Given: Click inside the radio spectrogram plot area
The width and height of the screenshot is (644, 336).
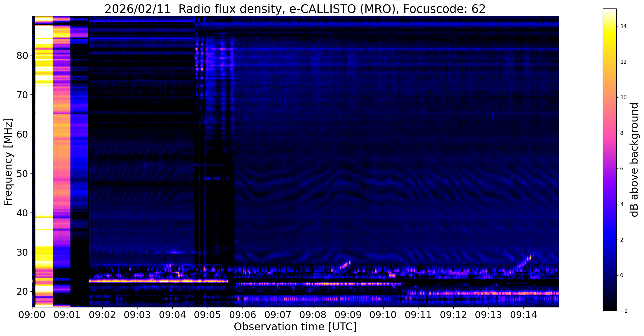Looking at the screenshot, I should (x=295, y=161).
